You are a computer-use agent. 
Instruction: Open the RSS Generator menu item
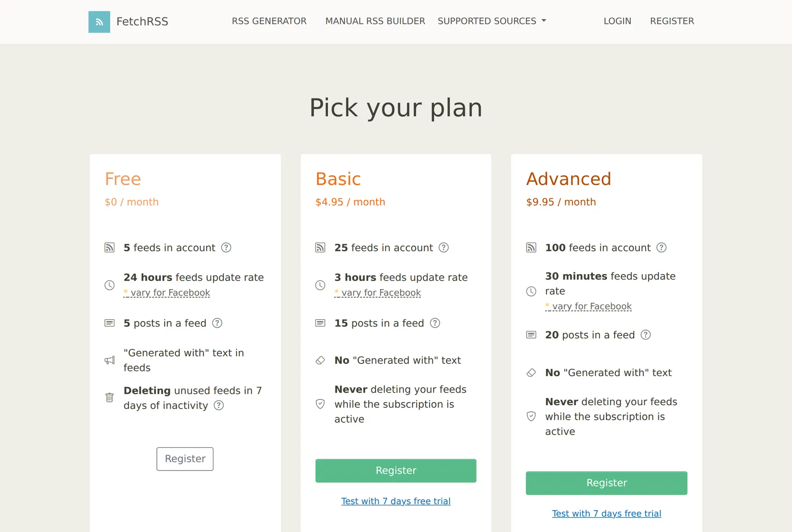(x=269, y=21)
